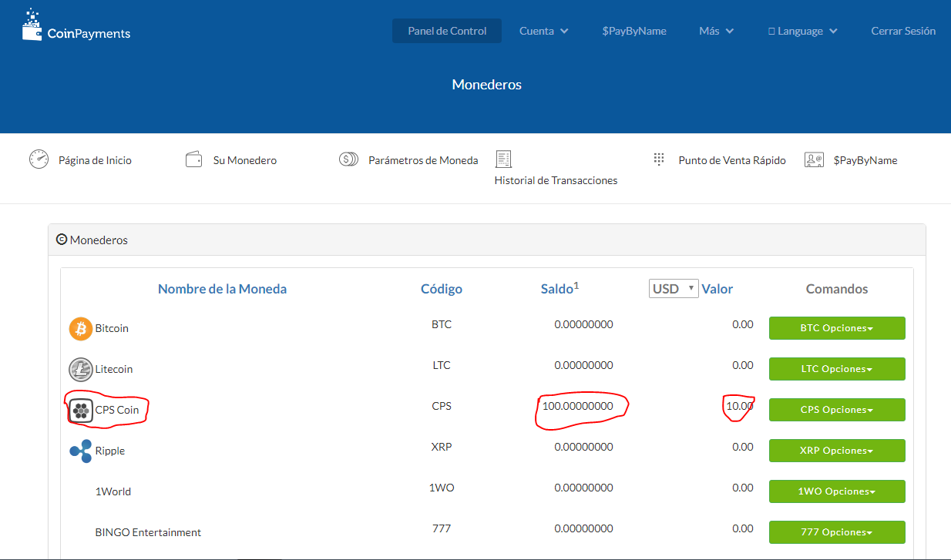Screen dimensions: 951x560
Task: Click the Litecoin coin name
Action: 114,369
